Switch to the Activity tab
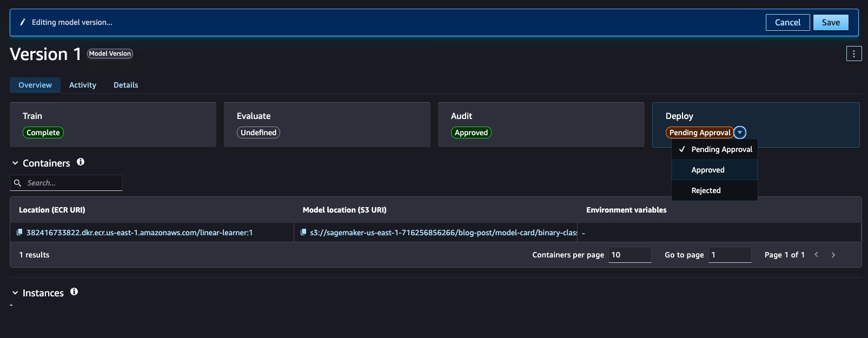This screenshot has width=868, height=338. pyautogui.click(x=83, y=85)
